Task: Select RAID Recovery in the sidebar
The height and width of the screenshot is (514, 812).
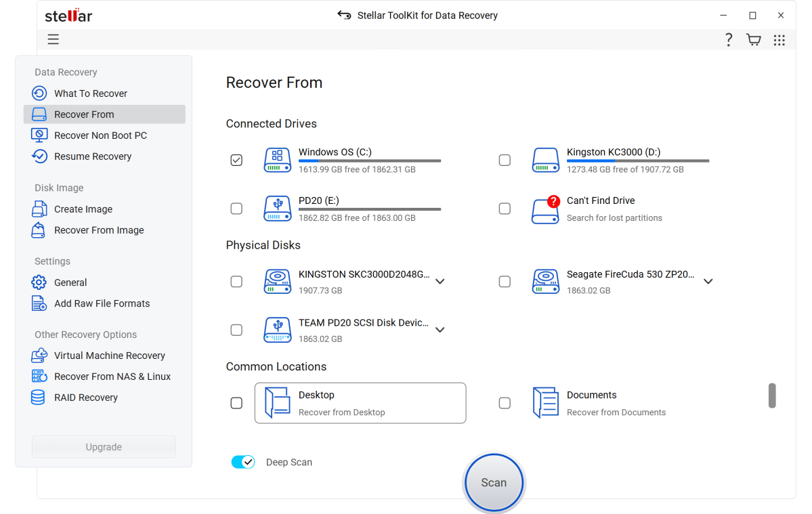Action: [x=86, y=398]
